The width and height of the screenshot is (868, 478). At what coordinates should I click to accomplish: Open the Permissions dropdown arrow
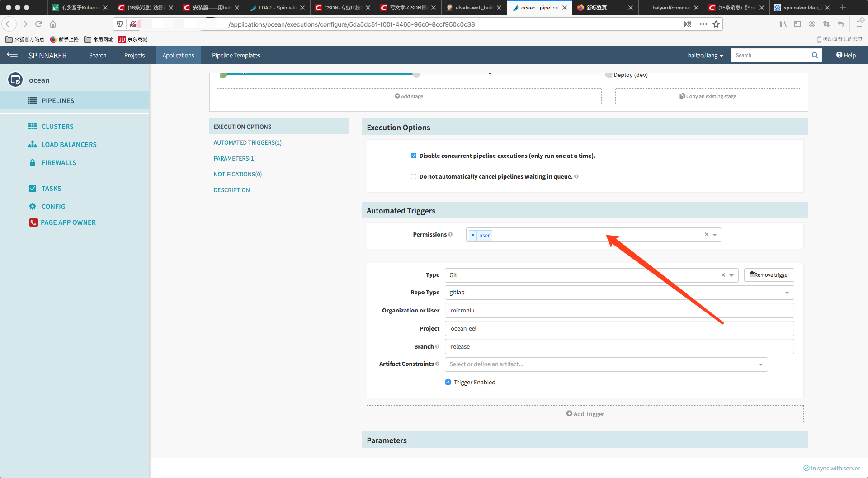(715, 235)
